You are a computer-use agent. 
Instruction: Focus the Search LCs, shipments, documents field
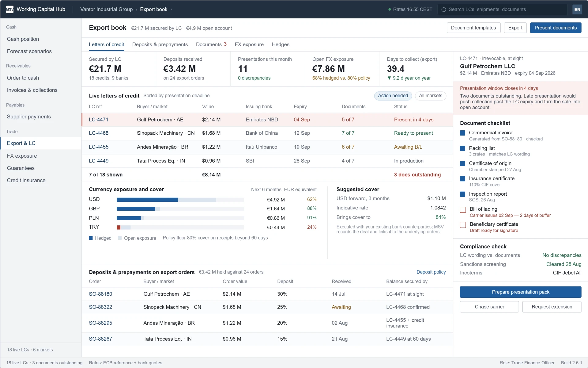click(x=502, y=10)
